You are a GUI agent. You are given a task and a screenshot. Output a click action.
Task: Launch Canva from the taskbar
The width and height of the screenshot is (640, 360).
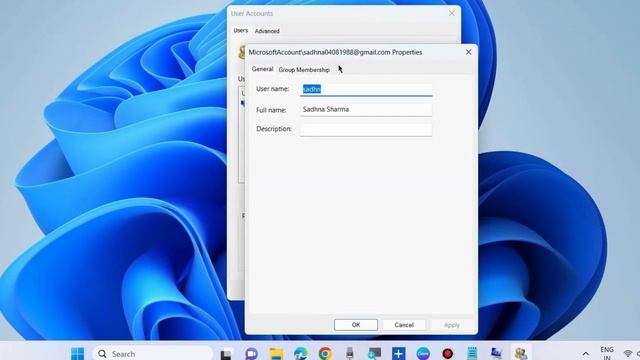423,353
